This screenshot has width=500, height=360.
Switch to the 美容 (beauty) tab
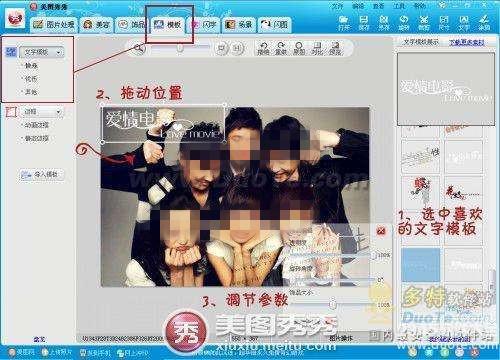[97, 25]
